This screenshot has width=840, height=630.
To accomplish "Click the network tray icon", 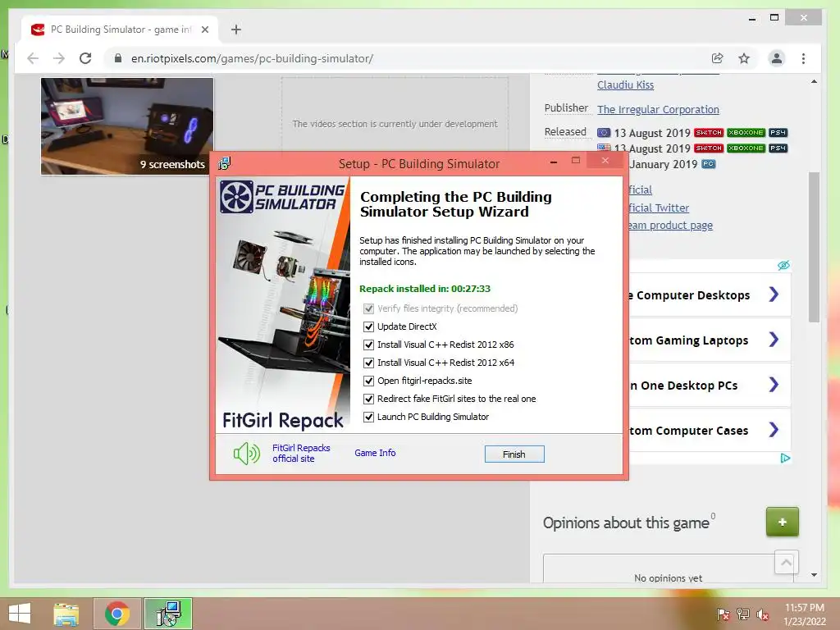I will pyautogui.click(x=743, y=614).
